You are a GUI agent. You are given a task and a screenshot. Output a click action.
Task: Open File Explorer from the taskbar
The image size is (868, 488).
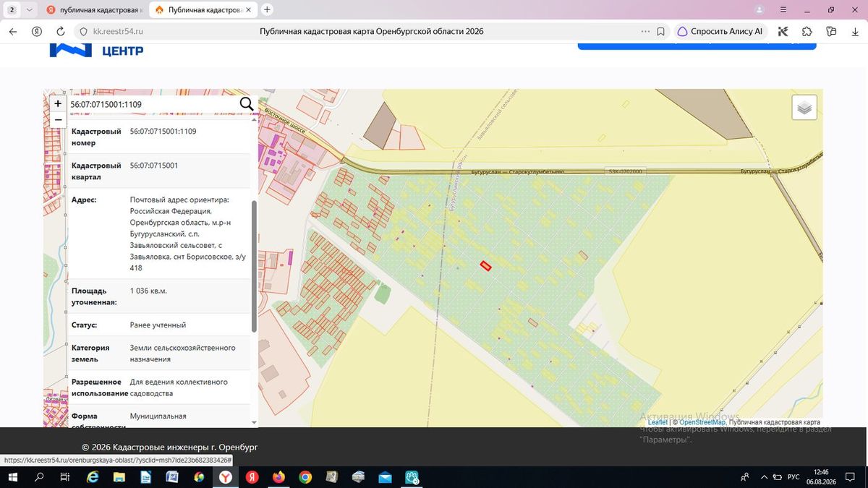[x=119, y=477]
